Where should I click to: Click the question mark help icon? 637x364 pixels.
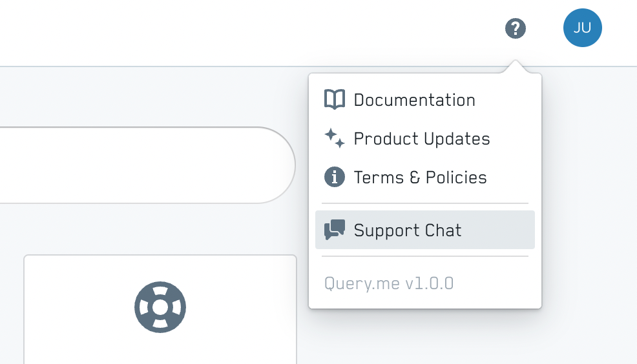tap(515, 28)
